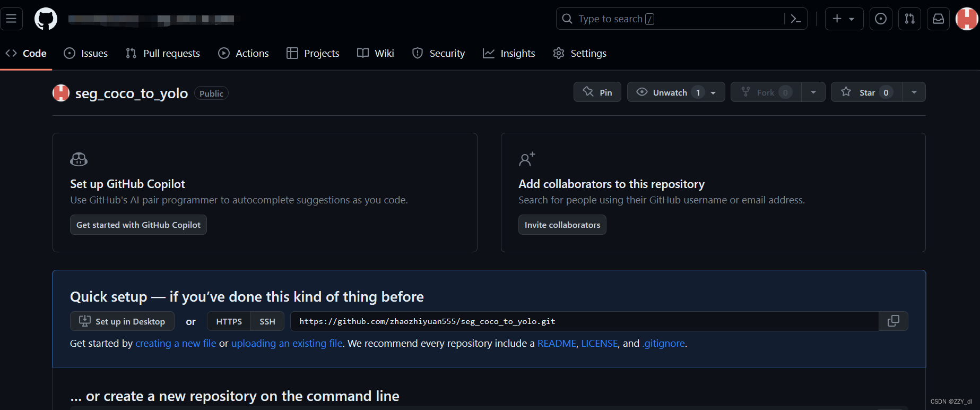The width and height of the screenshot is (980, 410).
Task: Click Add collaborators to this repository heading
Action: (611, 184)
